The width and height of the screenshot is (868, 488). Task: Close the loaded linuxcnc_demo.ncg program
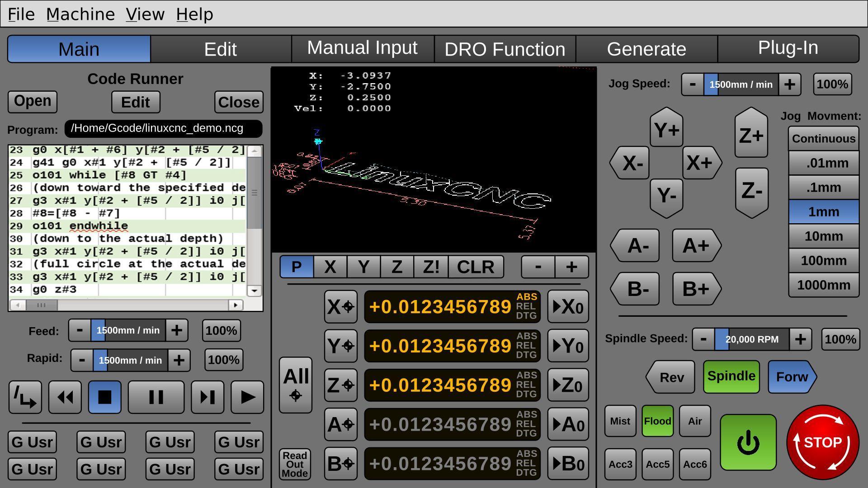click(x=238, y=102)
